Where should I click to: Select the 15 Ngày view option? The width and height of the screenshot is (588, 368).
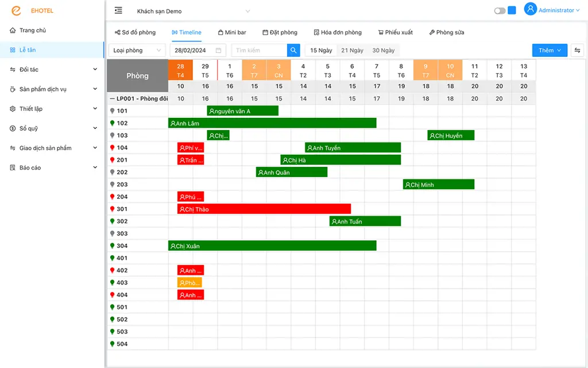[x=321, y=51]
